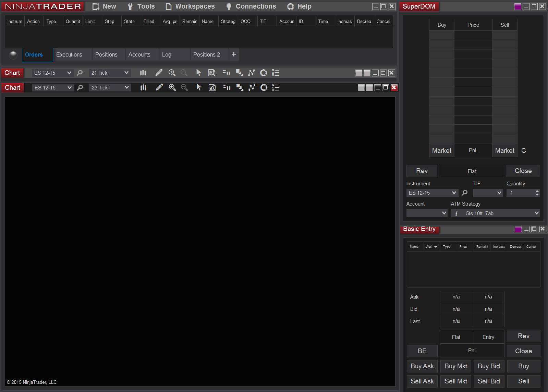This screenshot has height=392, width=548.
Task: Click the purple link color square in Basic Entry
Action: pos(518,229)
